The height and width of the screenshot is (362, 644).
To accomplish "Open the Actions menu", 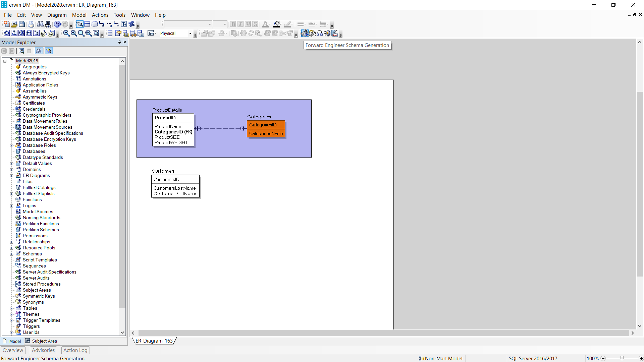I will (100, 15).
